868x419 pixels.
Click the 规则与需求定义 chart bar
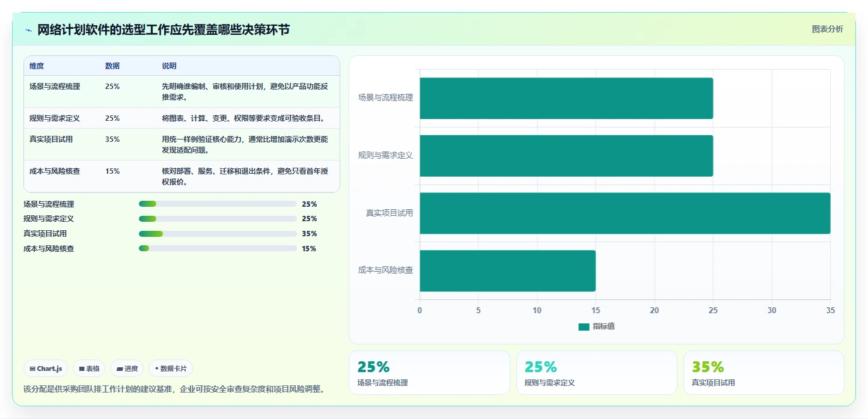tap(566, 156)
